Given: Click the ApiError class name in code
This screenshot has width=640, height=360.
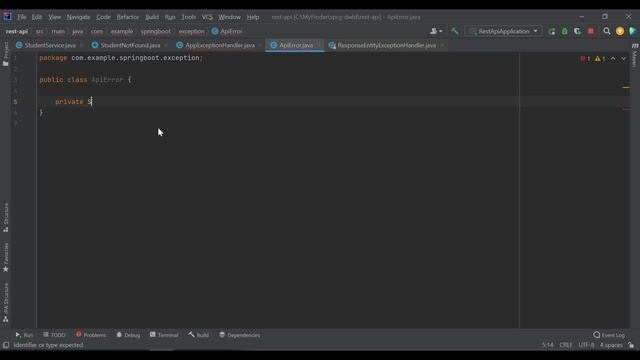Looking at the screenshot, I should (x=107, y=80).
